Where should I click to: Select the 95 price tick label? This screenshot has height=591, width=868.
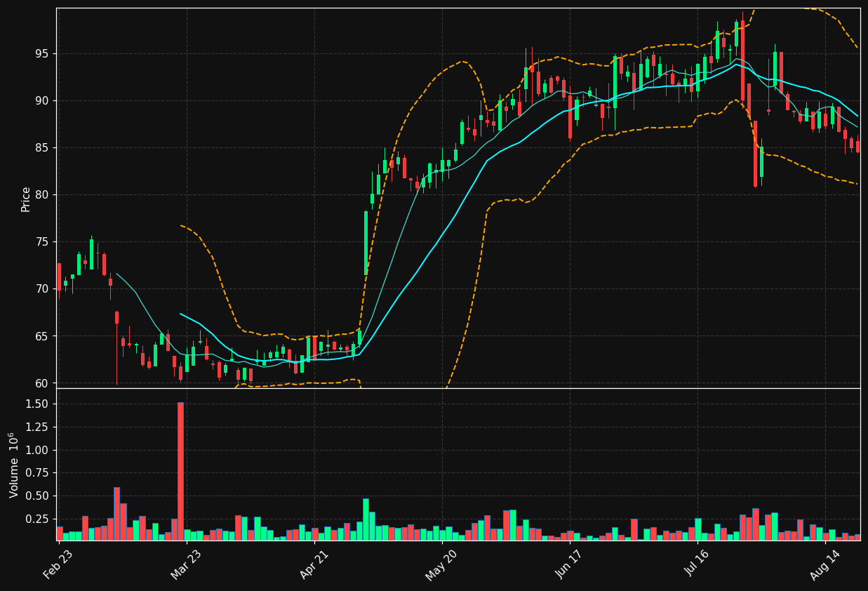click(x=44, y=53)
